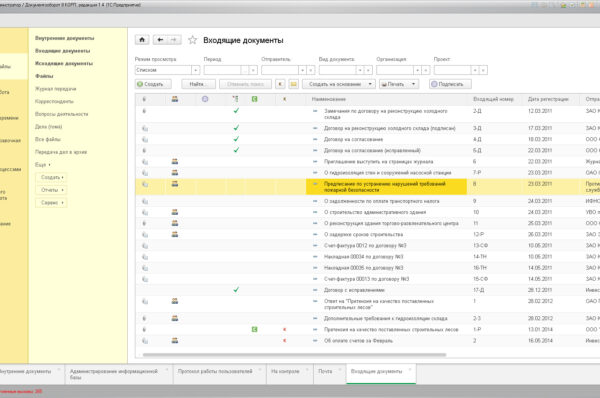Image resolution: width=600 pixels, height=398 pixels.
Task: Expand the sidebar Сервис submenu
Action: 52,202
